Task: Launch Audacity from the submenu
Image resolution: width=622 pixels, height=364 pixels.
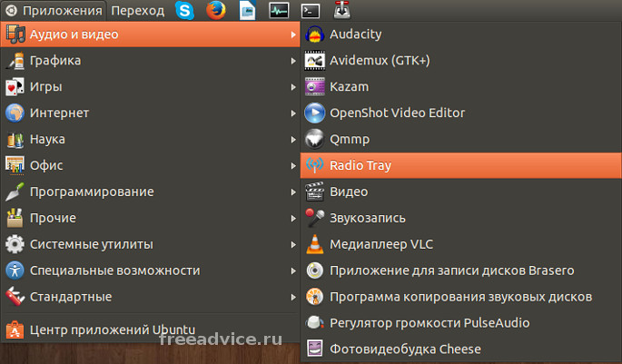Action: [461, 34]
